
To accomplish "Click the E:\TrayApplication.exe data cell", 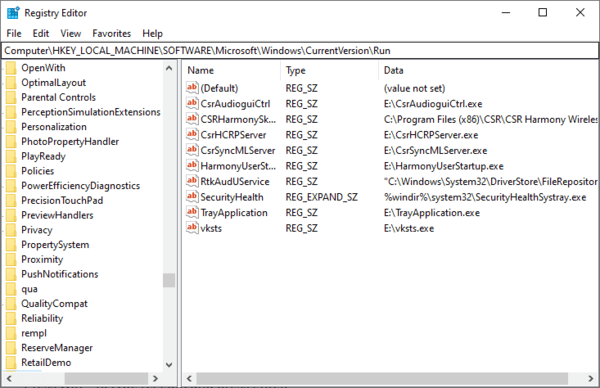I will click(432, 213).
